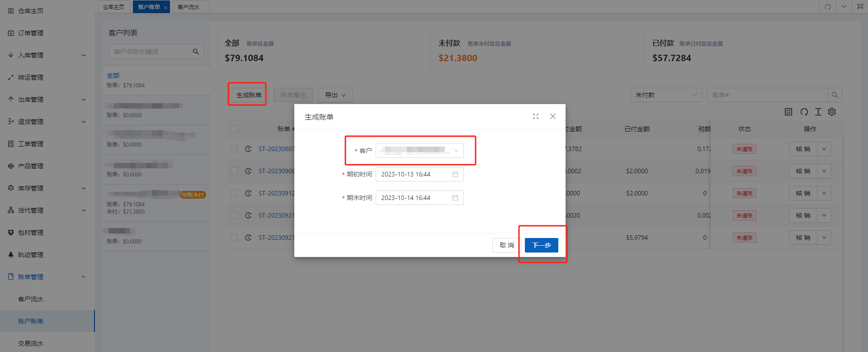Click the customer search magnifier icon
868x352 pixels.
coord(196,52)
